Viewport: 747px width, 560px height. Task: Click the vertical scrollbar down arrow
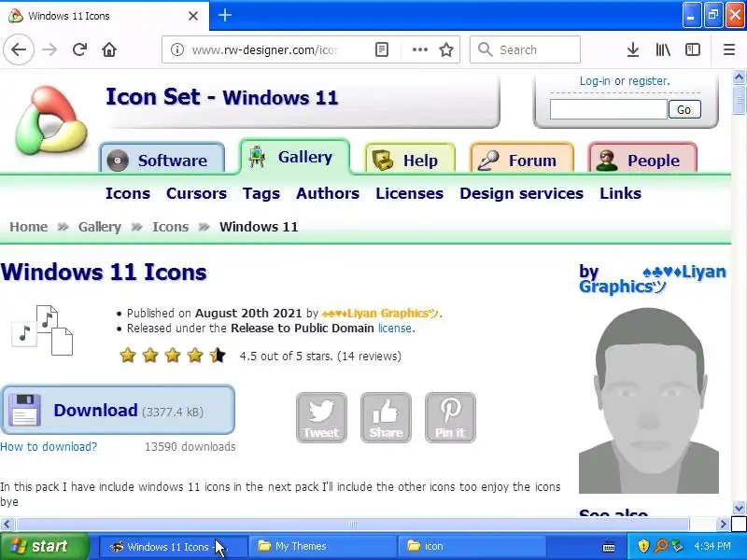(739, 508)
